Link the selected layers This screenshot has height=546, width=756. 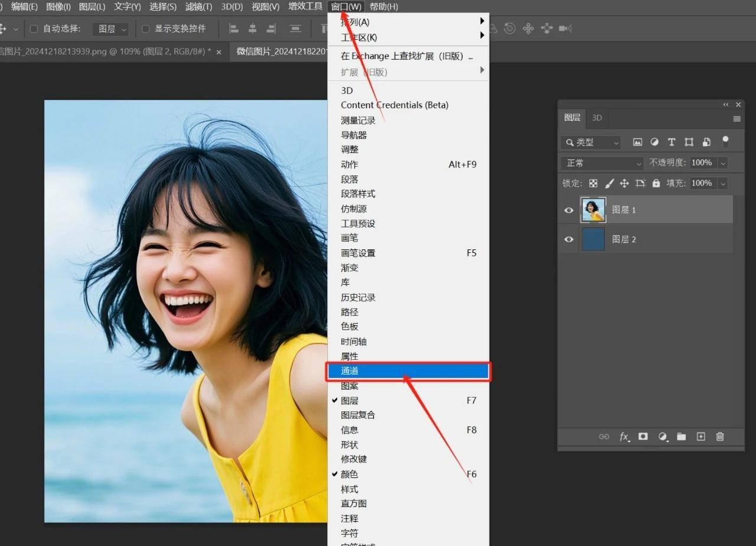click(x=604, y=437)
